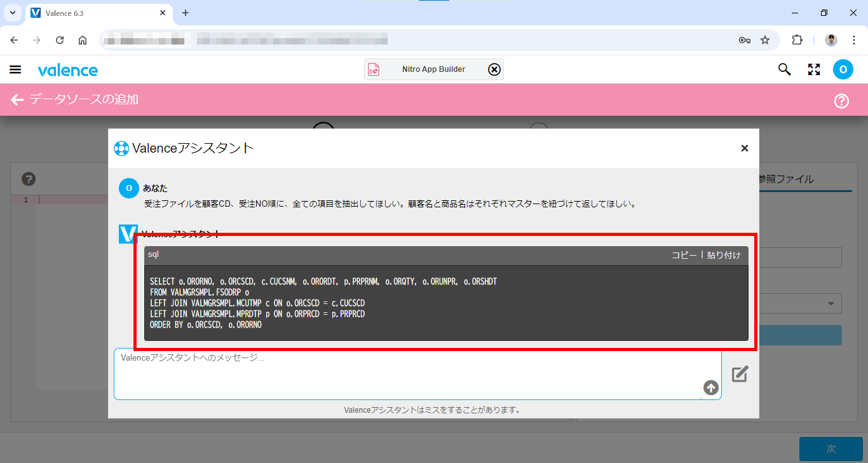The image size is (868, 463).
Task: Click コピー to copy the SQL
Action: tap(684, 255)
